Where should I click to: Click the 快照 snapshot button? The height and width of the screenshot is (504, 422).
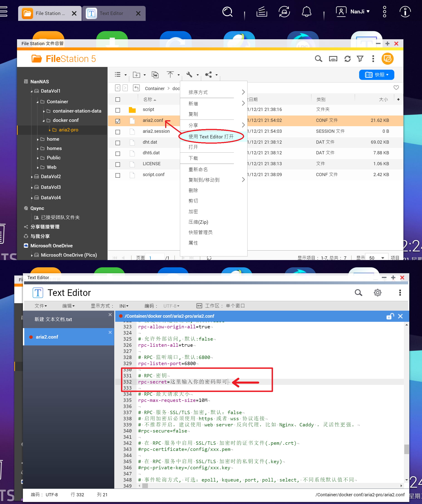[x=376, y=75]
